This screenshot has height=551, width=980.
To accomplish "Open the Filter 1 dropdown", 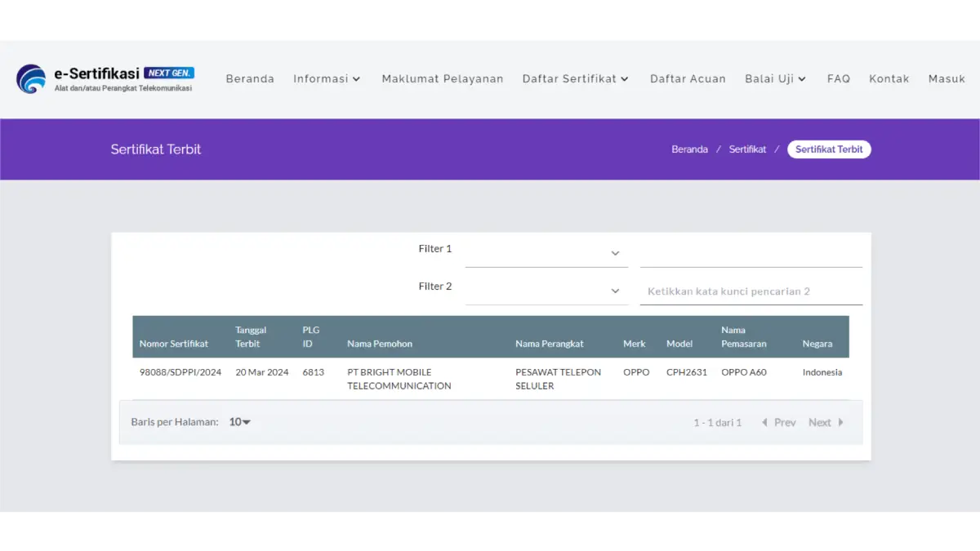I will tap(546, 253).
